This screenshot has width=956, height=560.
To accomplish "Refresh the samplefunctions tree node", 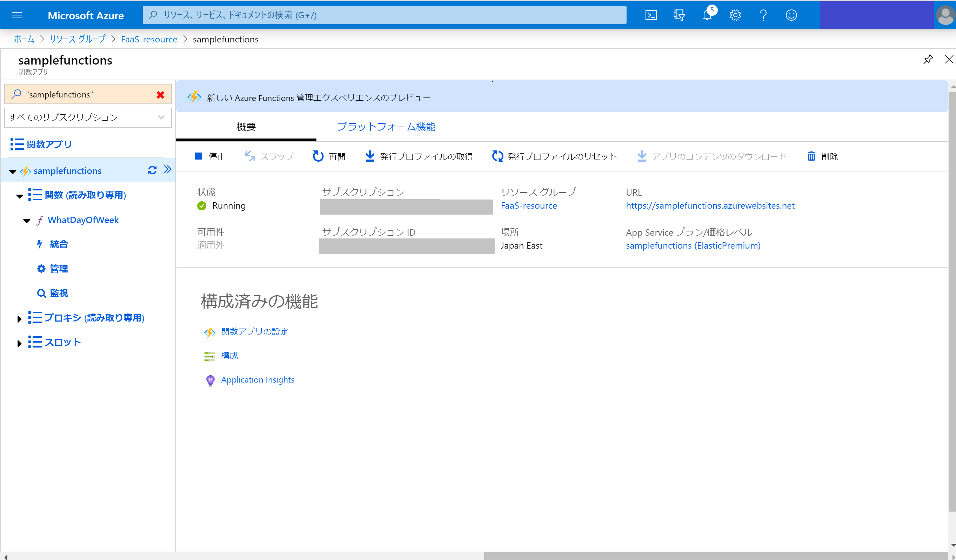I will click(x=152, y=170).
